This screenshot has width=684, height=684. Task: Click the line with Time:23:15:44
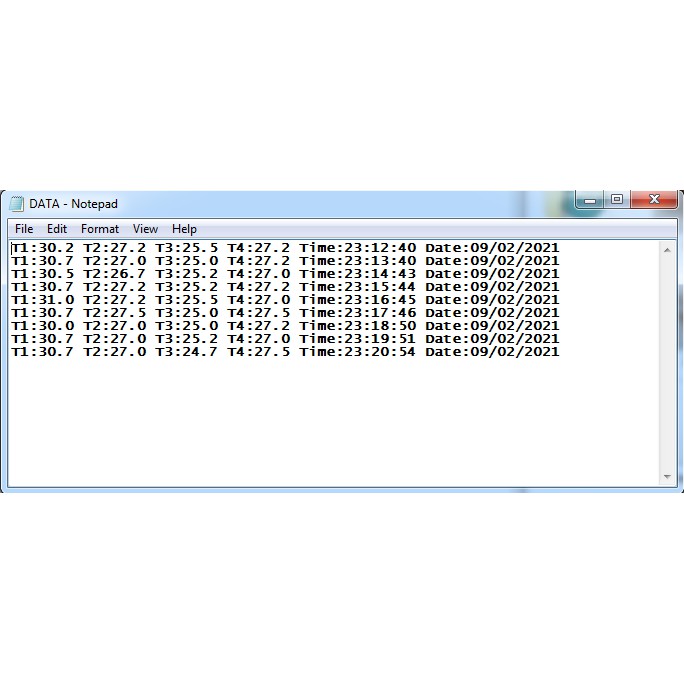pyautogui.click(x=285, y=287)
